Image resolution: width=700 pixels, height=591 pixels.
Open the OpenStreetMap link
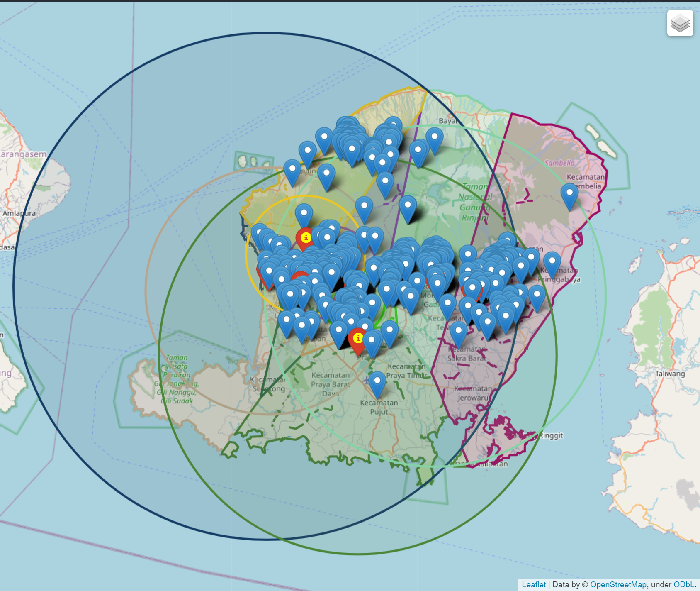pos(618,584)
